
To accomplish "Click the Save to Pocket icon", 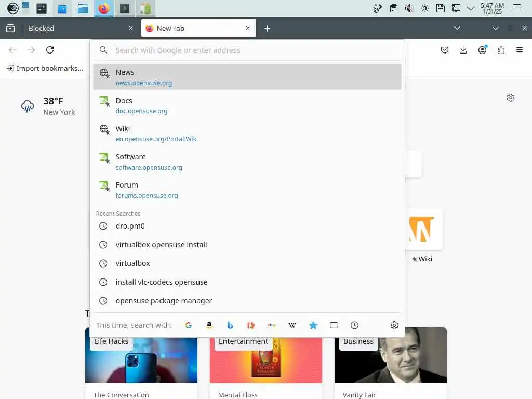I will click(445, 50).
